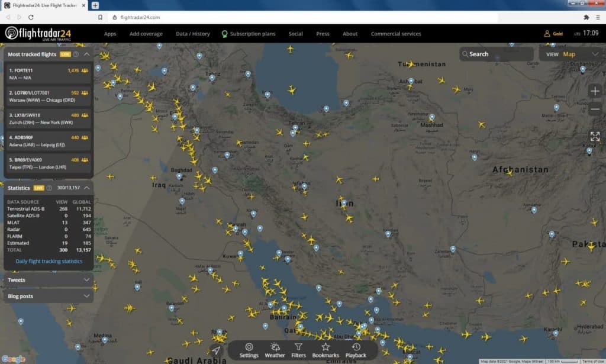Open Commercial services
The width and height of the screenshot is (606, 364).
click(x=396, y=34)
